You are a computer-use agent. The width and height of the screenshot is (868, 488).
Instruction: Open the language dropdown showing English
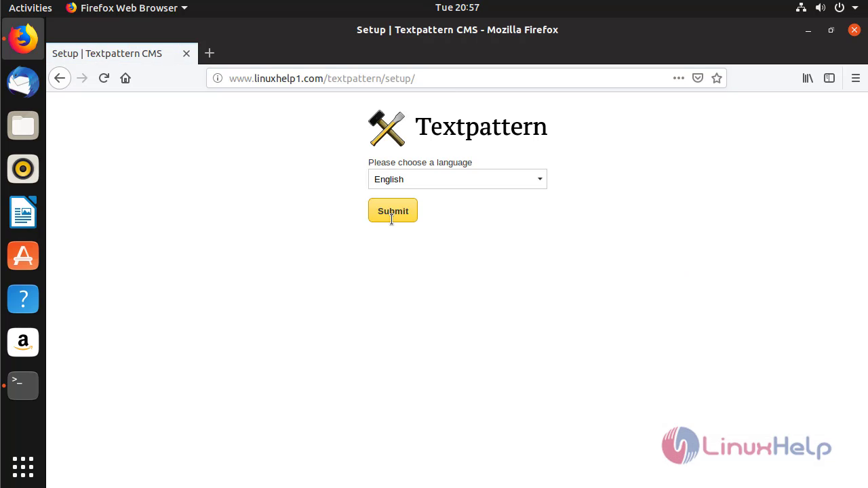[x=457, y=179]
